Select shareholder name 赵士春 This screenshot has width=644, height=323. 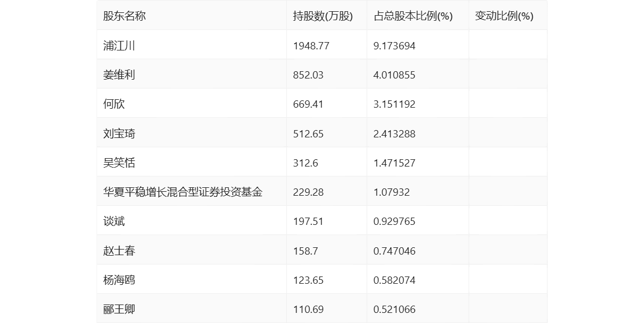coord(118,251)
